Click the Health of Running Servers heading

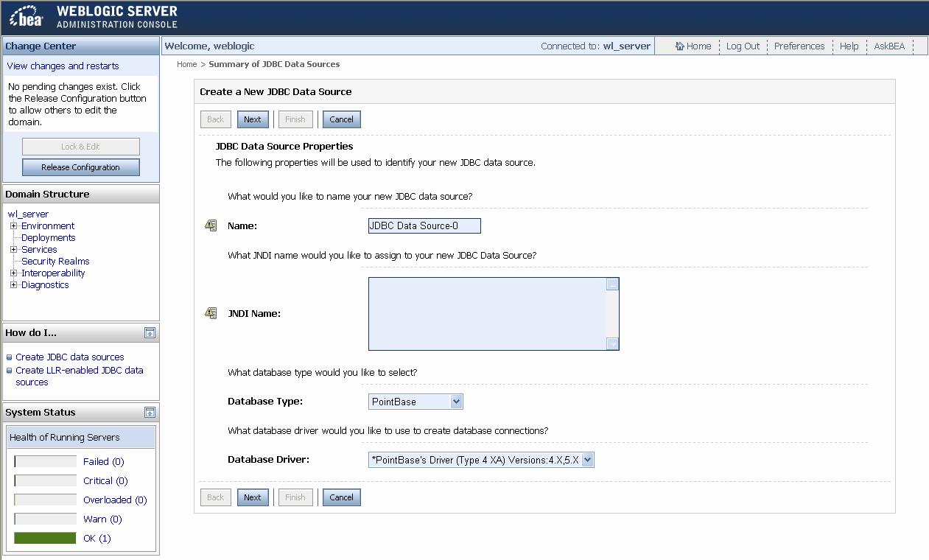65,438
